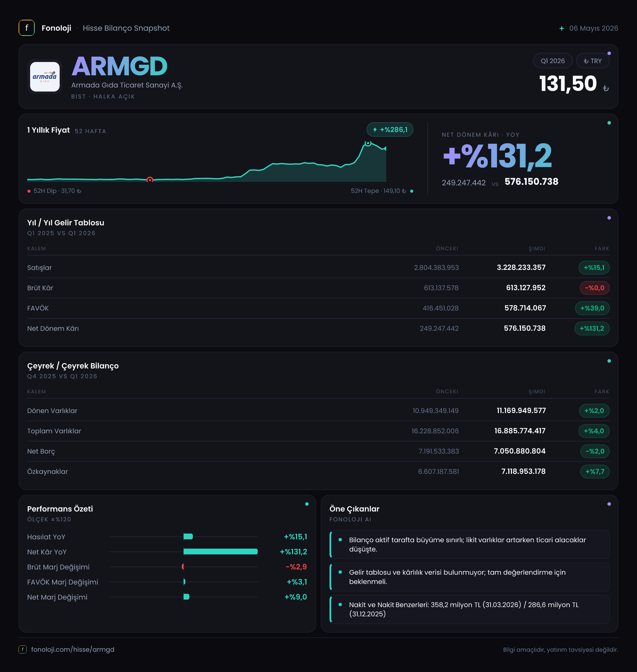
Task: Click the +%286,1 yearly change badge
Action: coord(390,129)
